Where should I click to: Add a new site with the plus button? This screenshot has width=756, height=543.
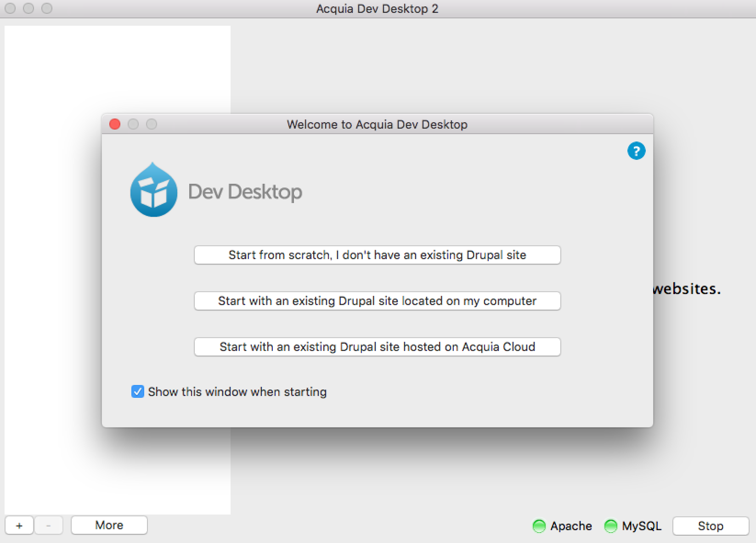19,526
